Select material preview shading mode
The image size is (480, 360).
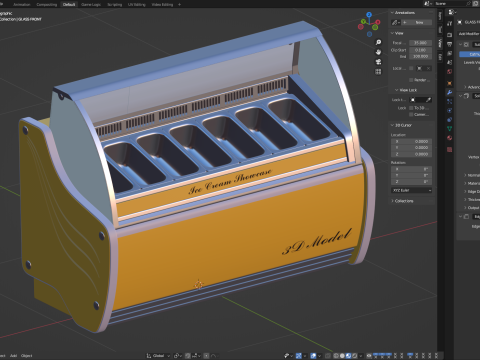(349, 356)
